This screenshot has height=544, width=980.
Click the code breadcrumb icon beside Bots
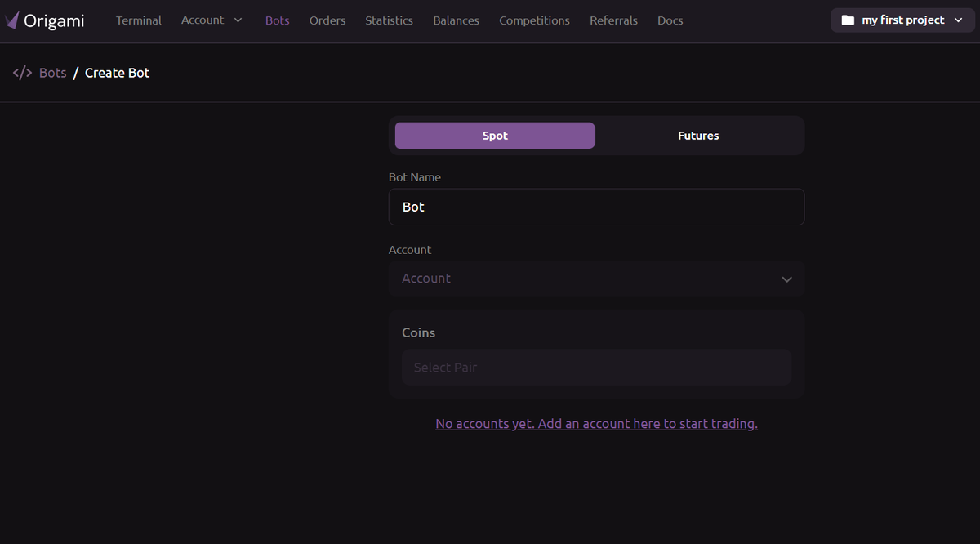point(21,72)
